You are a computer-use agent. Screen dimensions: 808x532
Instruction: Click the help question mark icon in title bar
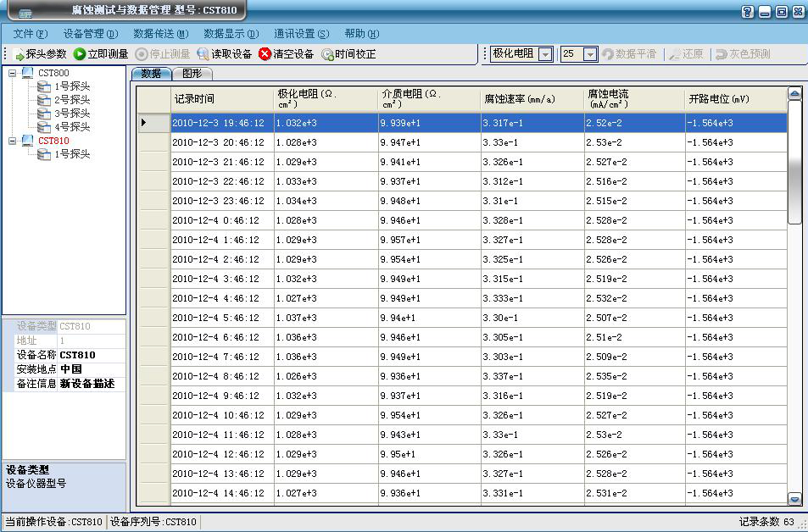coord(748,12)
